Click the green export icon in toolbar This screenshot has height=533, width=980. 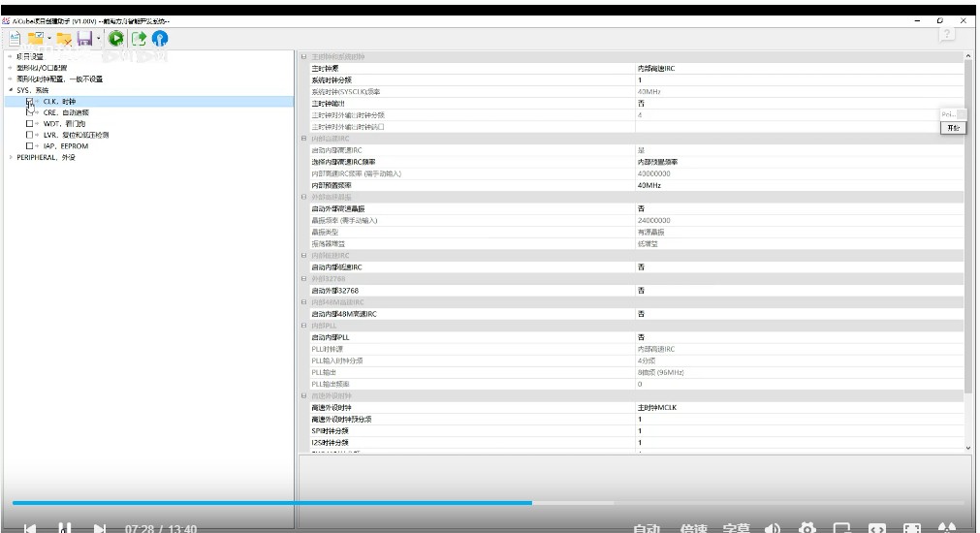point(139,39)
